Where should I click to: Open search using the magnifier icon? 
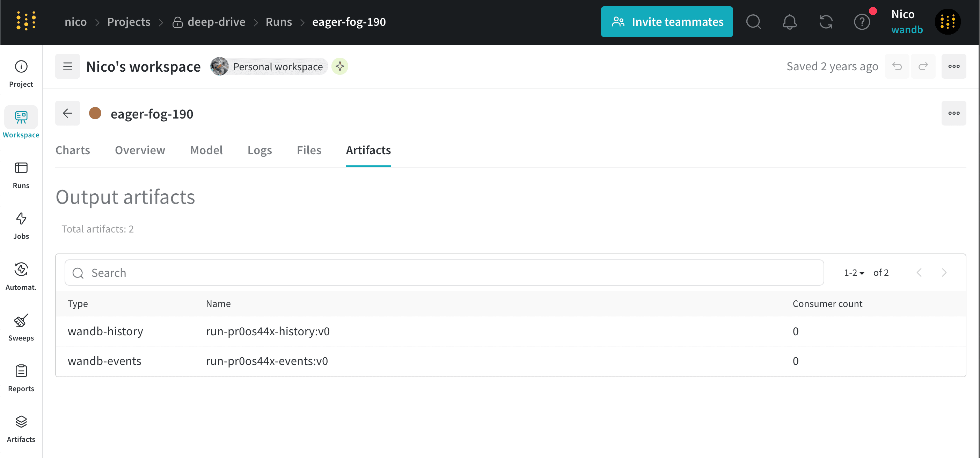click(x=754, y=22)
